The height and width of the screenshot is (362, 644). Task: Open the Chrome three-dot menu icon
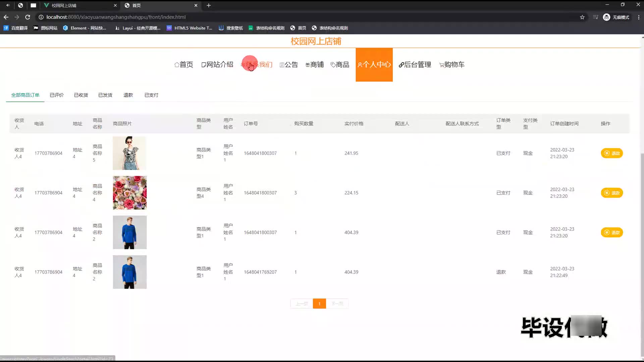pos(638,17)
